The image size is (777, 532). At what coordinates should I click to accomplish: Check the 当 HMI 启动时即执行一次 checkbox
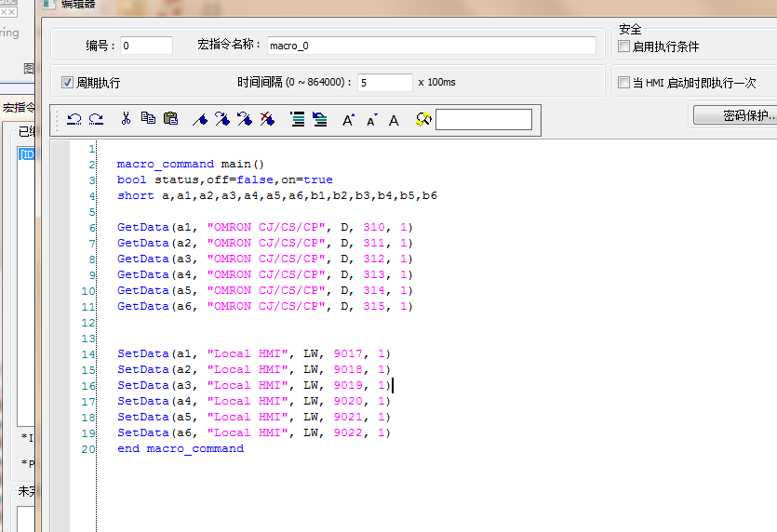pyautogui.click(x=624, y=83)
